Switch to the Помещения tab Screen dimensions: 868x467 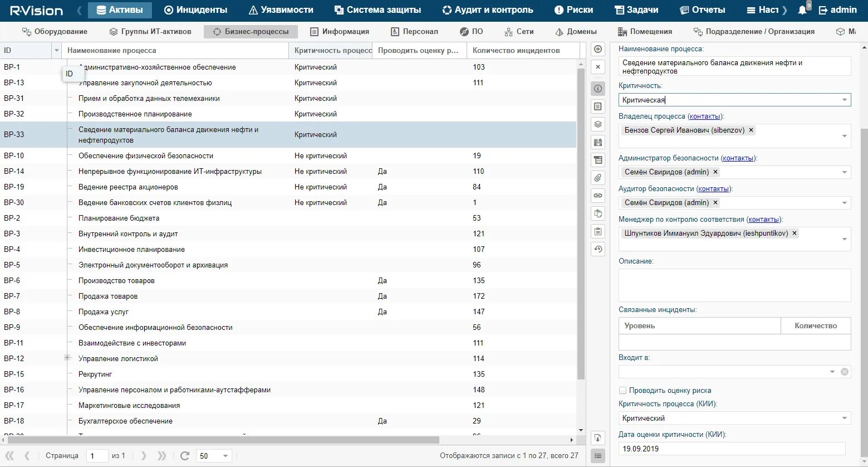645,32
